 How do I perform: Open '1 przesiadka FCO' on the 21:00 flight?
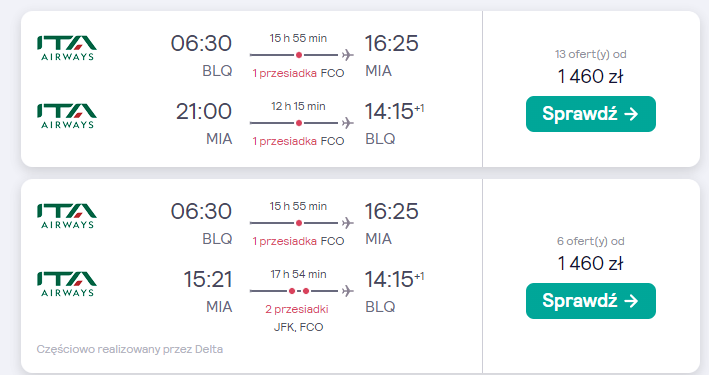tap(298, 141)
